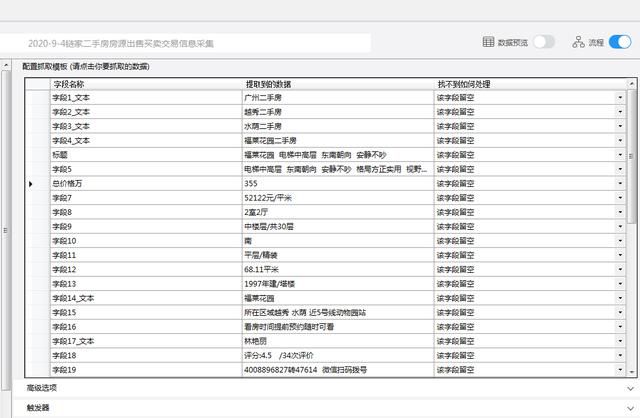Screen dimensions: 640x418
Task: Open the handling dropdown for 总价格万 row
Action: (x=620, y=184)
